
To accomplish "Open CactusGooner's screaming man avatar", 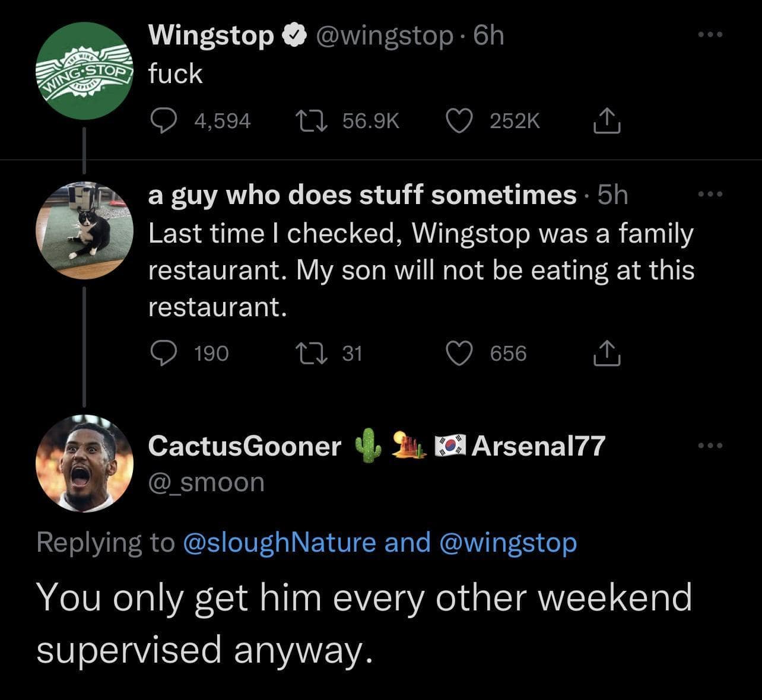I will tap(84, 463).
